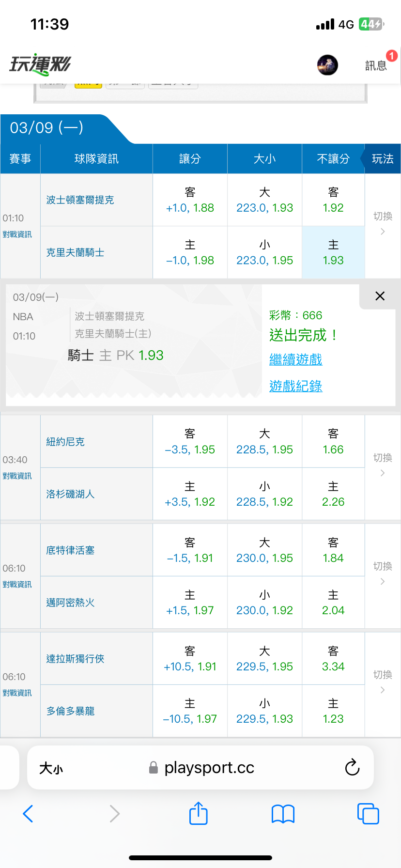Open Safari bookmarks
Image resolution: width=401 pixels, height=868 pixels.
[283, 814]
